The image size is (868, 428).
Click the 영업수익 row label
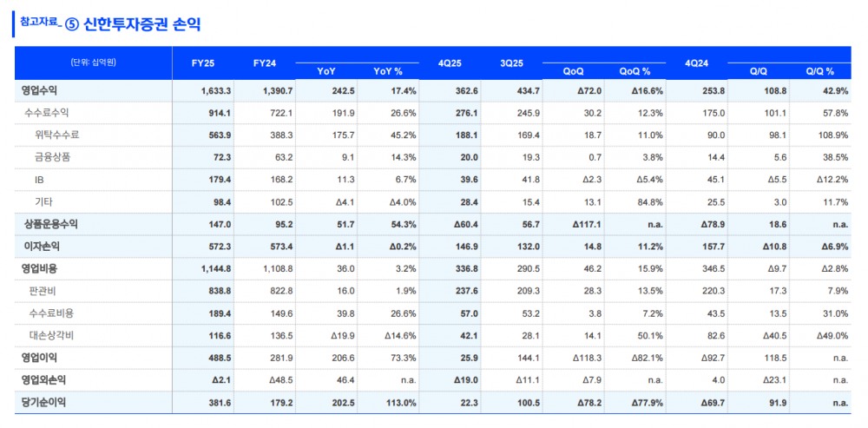[41, 90]
